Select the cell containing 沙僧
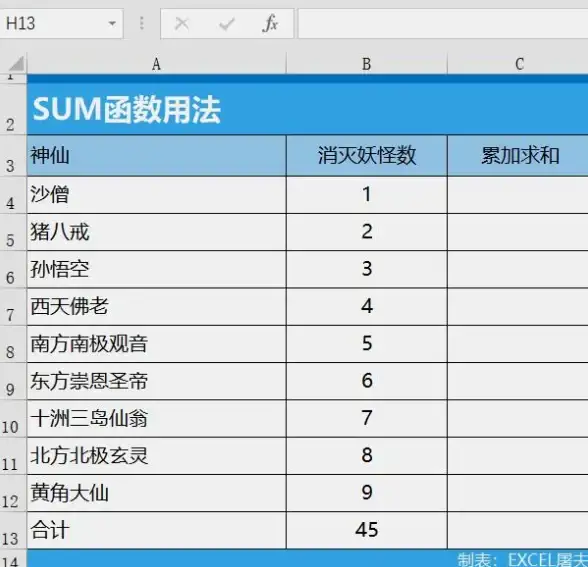 (x=157, y=195)
